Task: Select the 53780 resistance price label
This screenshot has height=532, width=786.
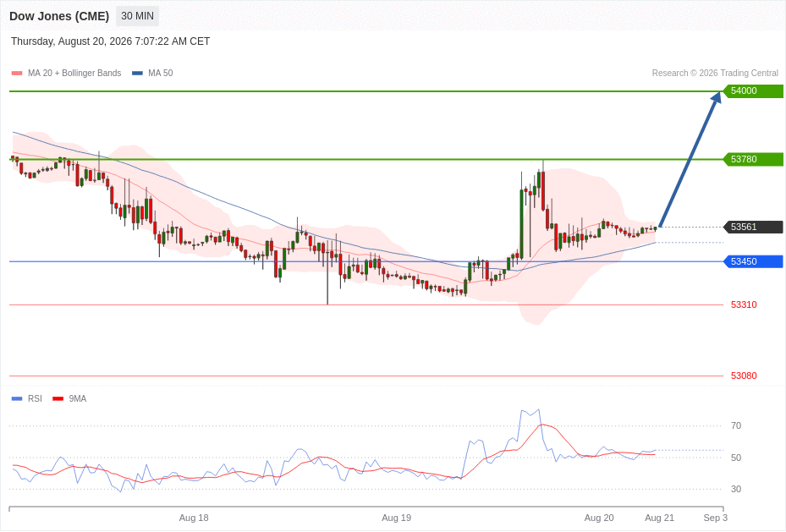Action: pos(753,159)
